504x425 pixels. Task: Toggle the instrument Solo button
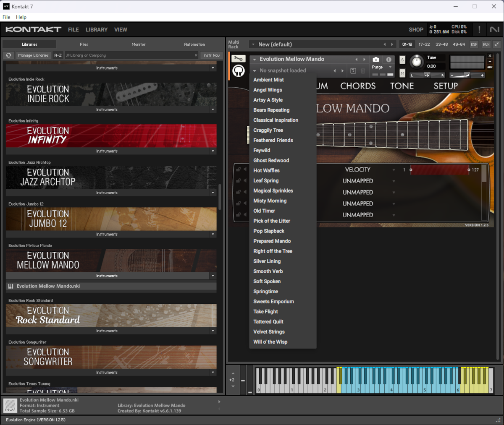coord(402,60)
